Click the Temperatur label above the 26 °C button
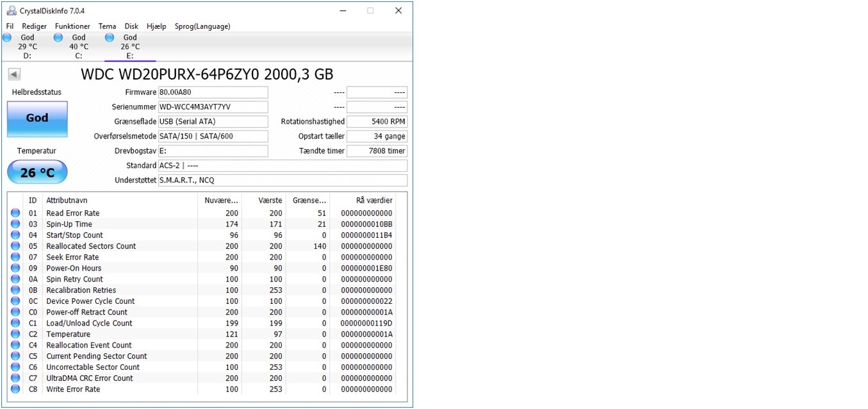This screenshot has height=409, width=868. click(x=37, y=151)
